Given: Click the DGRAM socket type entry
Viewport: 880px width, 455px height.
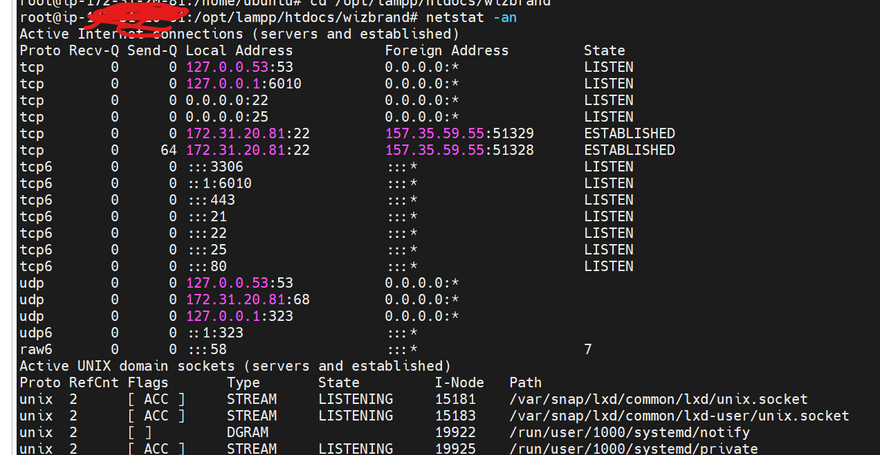Looking at the screenshot, I should (247, 432).
